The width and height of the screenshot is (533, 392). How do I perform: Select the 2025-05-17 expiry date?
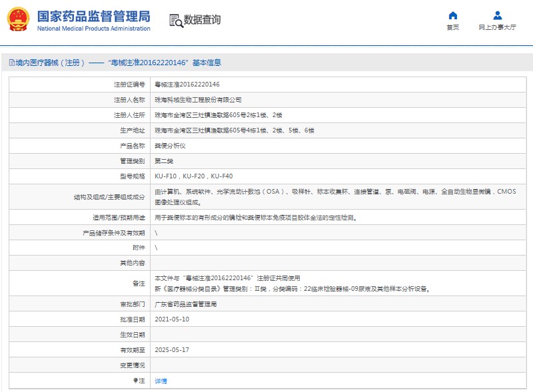point(172,350)
